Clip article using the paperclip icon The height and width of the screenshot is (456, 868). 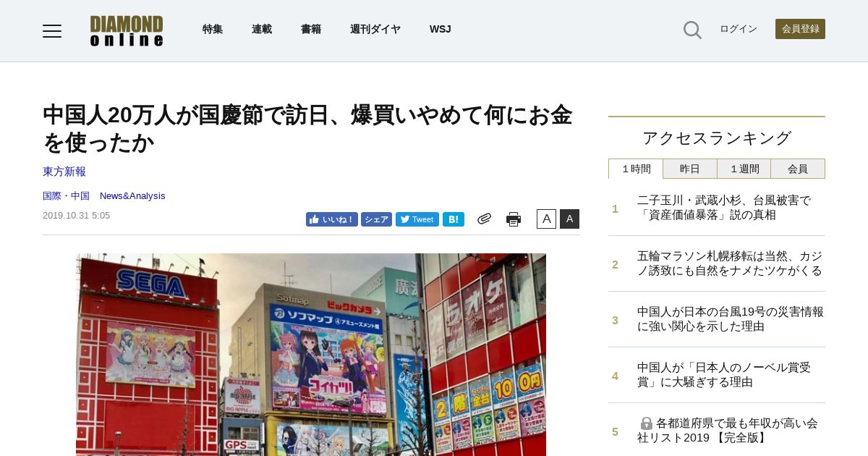(x=484, y=219)
